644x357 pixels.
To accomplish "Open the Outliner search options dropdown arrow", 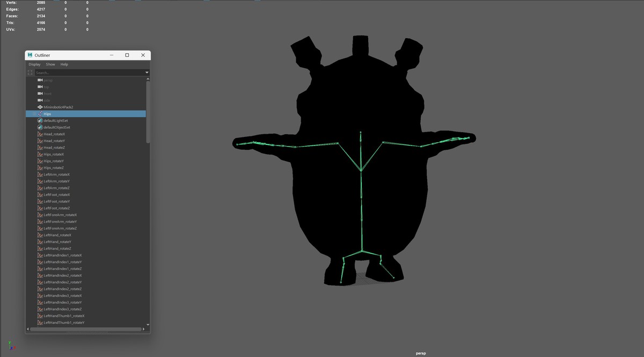I will [147, 72].
